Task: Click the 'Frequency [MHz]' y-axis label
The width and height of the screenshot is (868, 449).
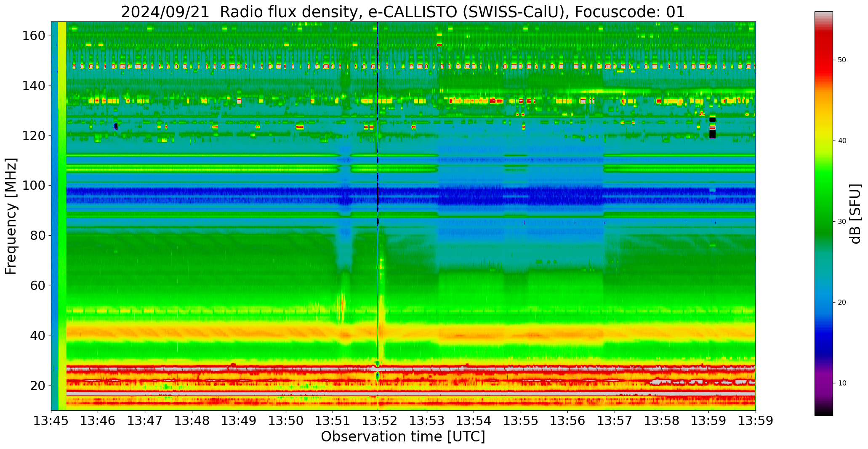Action: click(11, 216)
